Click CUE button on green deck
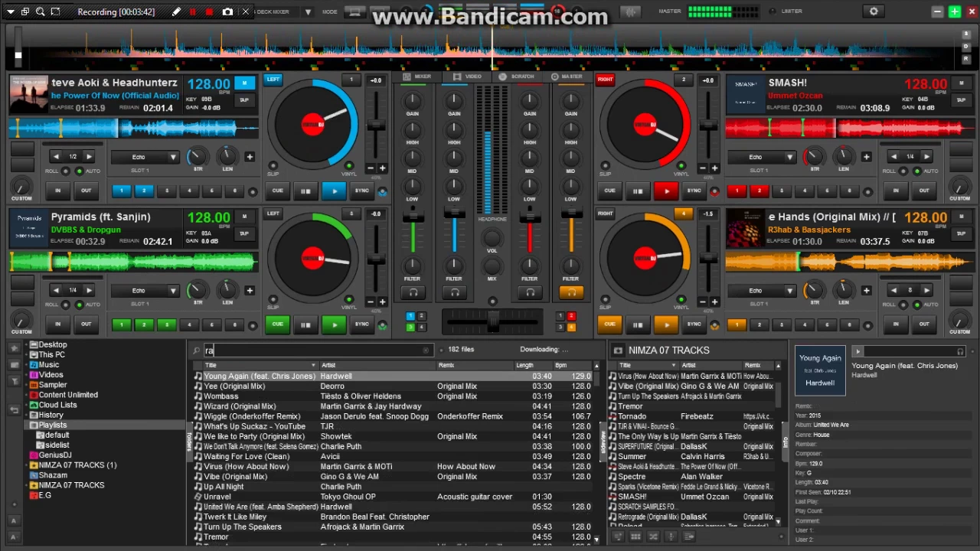The image size is (980, 551). point(277,324)
